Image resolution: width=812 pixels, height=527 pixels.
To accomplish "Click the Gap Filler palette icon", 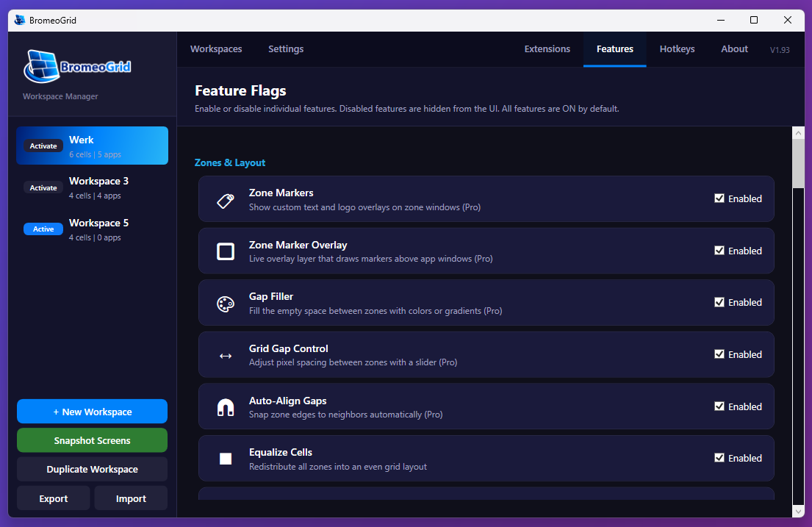I will [x=225, y=302].
